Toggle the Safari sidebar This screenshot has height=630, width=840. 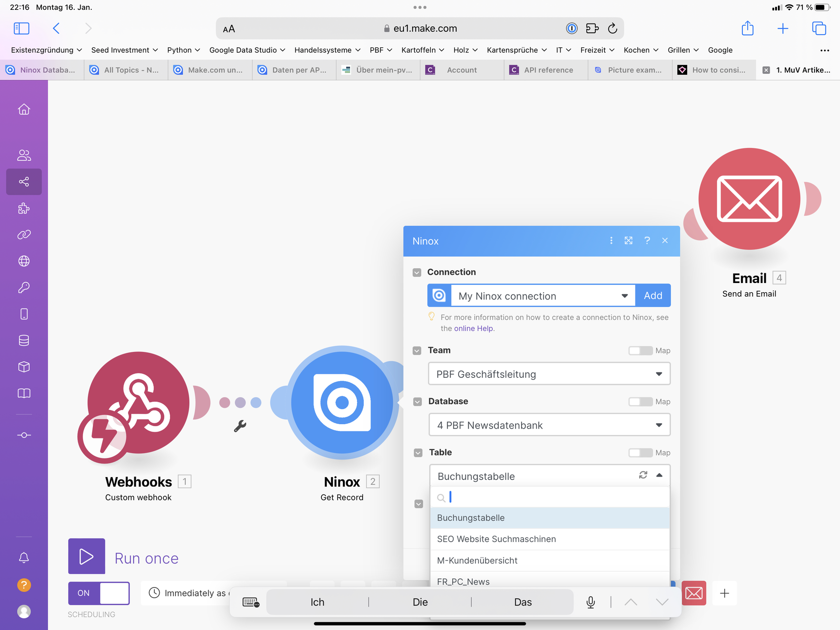pos(21,28)
